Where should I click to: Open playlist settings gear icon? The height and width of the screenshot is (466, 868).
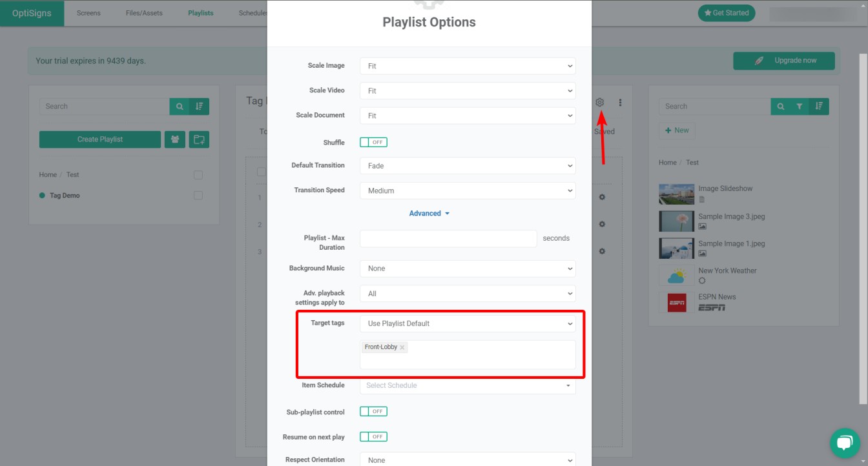[x=599, y=103]
